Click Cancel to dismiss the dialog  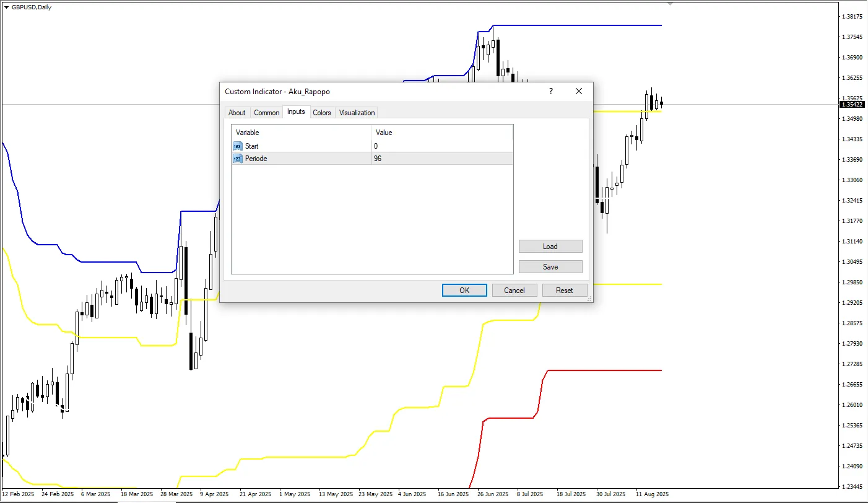(514, 290)
